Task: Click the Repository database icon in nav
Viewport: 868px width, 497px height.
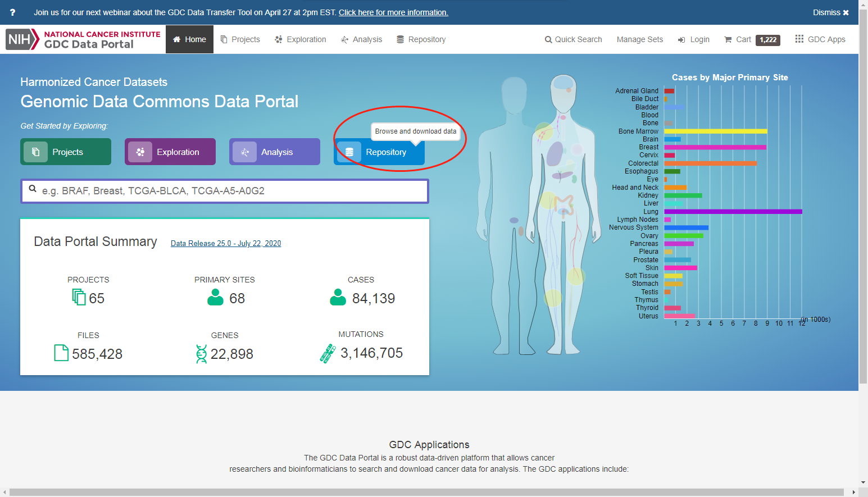Action: coord(400,39)
